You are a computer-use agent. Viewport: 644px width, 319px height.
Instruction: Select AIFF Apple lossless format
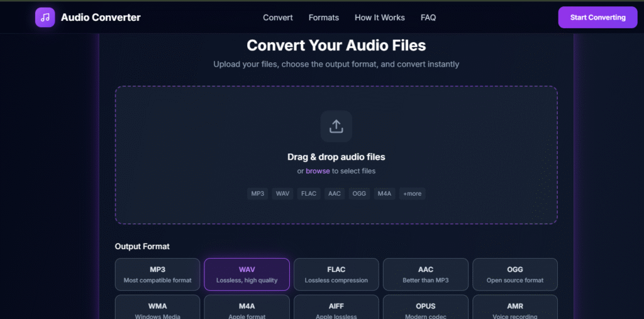coord(336,308)
